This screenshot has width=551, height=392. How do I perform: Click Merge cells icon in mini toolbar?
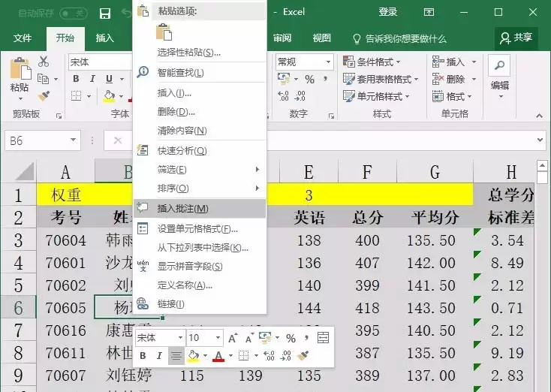(x=323, y=338)
